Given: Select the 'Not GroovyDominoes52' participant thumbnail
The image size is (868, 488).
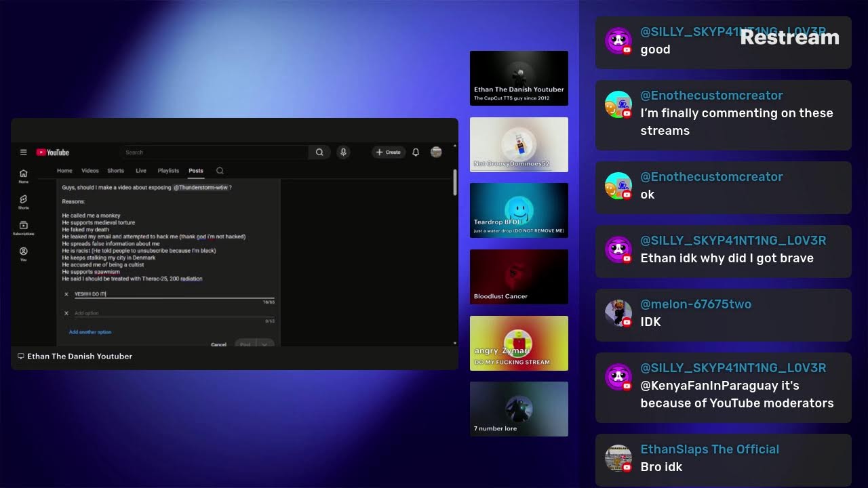Looking at the screenshot, I should 519,144.
